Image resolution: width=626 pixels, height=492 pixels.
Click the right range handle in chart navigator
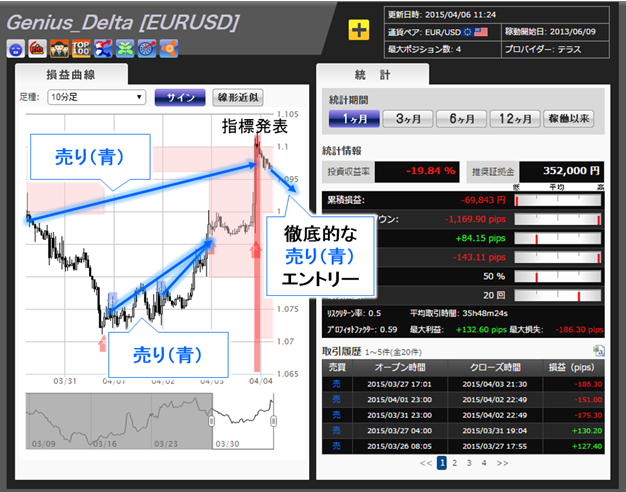click(x=273, y=421)
